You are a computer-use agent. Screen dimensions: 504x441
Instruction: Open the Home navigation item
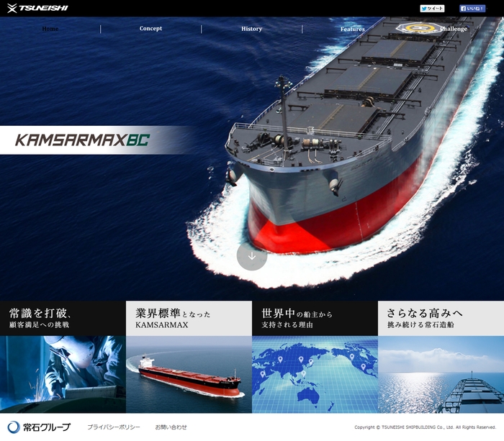coord(50,29)
